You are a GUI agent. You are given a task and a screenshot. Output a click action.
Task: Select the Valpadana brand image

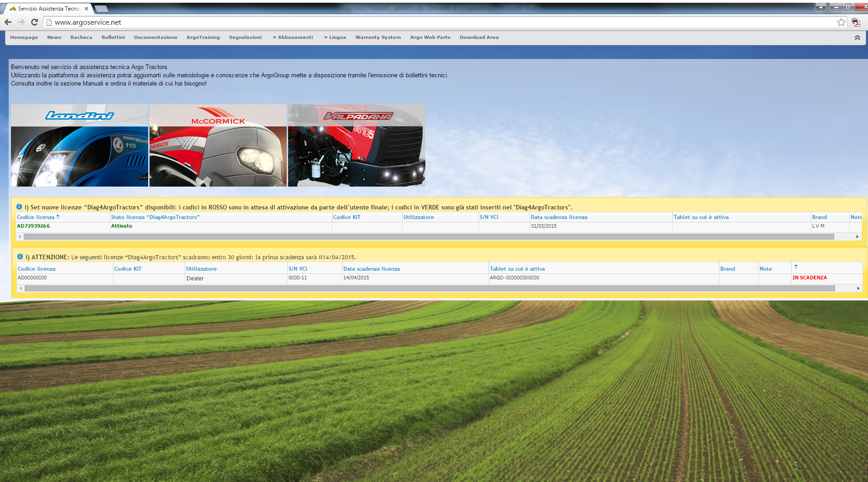click(x=357, y=145)
